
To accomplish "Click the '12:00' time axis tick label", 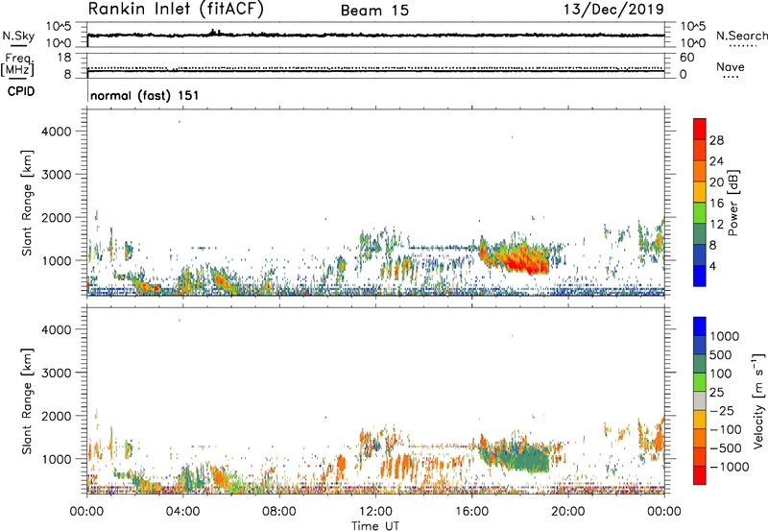I will point(375,512).
